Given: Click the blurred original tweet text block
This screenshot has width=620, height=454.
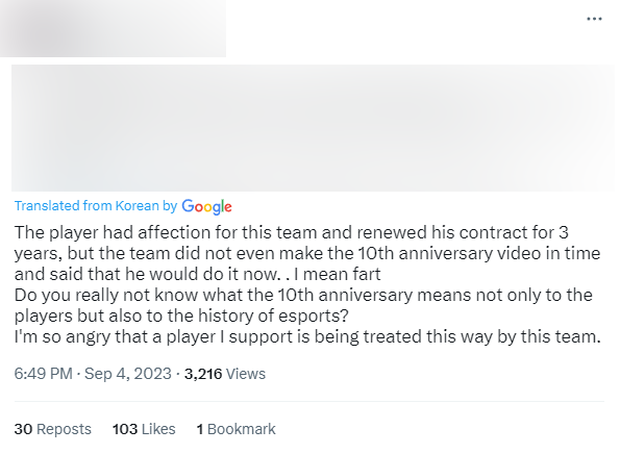Looking at the screenshot, I should [312, 128].
